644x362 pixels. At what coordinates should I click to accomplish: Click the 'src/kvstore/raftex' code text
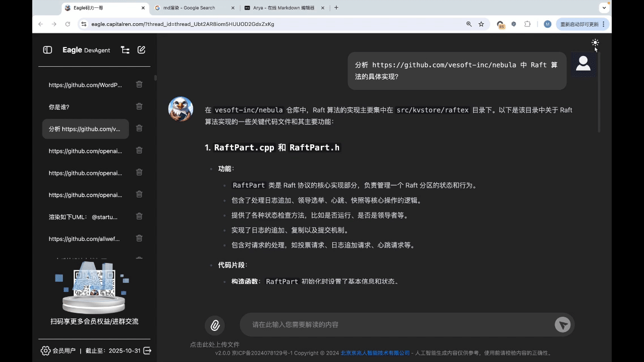click(x=432, y=110)
